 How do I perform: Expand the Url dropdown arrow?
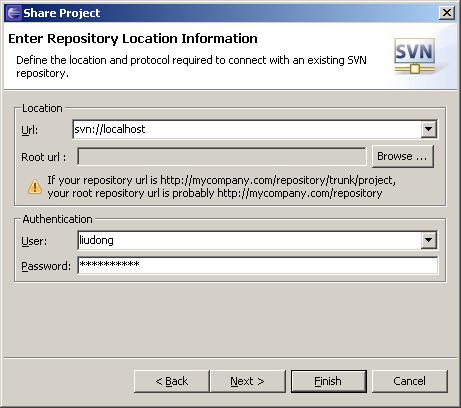click(x=429, y=129)
